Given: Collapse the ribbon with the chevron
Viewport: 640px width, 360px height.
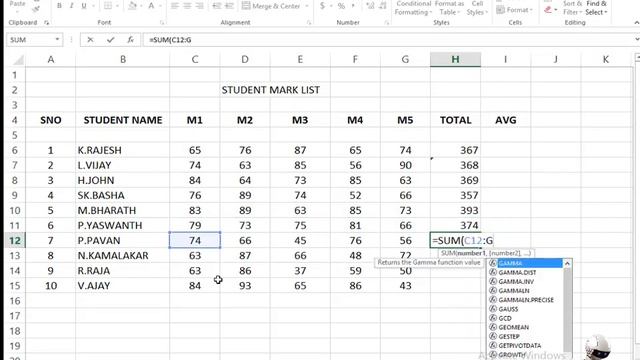Looking at the screenshot, I should coord(636,23).
